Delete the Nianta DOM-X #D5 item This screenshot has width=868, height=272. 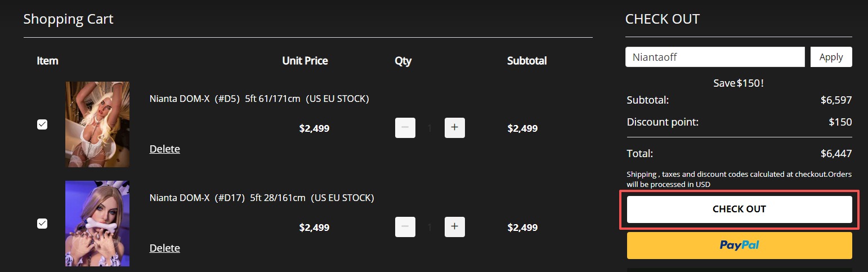click(164, 149)
